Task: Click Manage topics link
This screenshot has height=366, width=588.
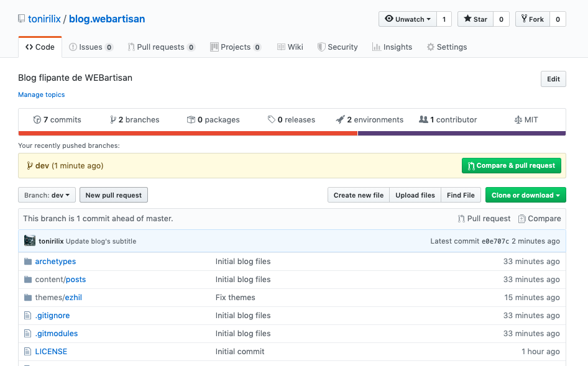Action: coord(41,94)
